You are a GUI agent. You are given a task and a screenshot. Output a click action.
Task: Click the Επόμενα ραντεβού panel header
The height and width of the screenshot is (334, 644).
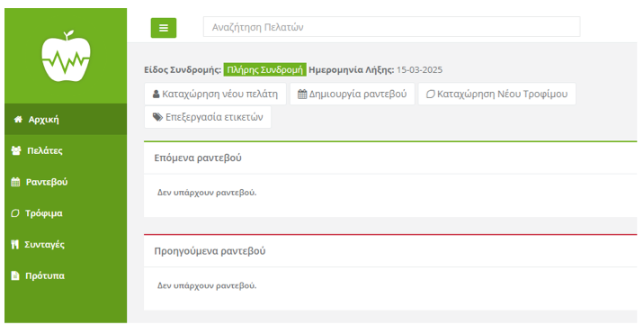(x=390, y=158)
